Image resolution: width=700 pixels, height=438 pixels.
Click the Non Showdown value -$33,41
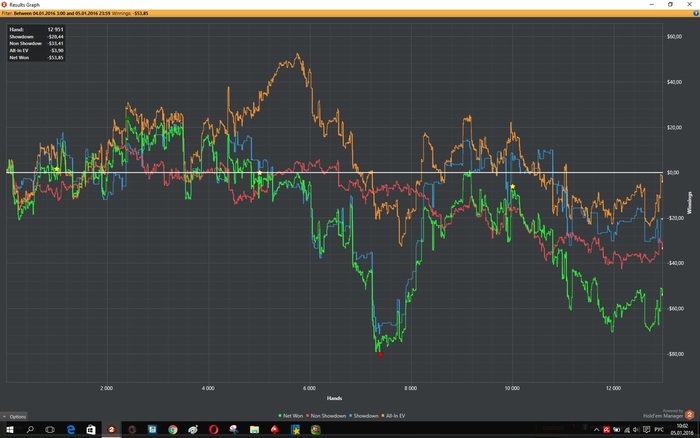56,43
